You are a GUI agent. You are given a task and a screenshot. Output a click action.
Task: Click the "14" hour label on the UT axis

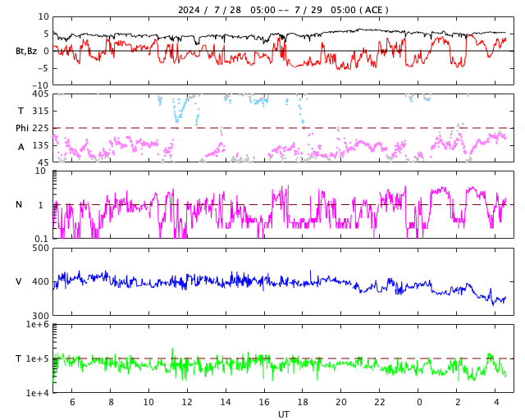point(226,402)
